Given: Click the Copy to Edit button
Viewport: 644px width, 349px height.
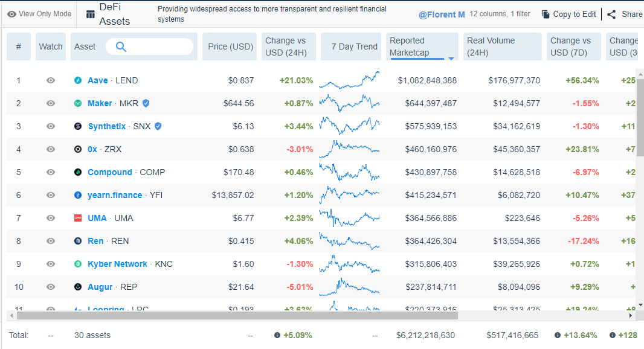Looking at the screenshot, I should click(569, 14).
